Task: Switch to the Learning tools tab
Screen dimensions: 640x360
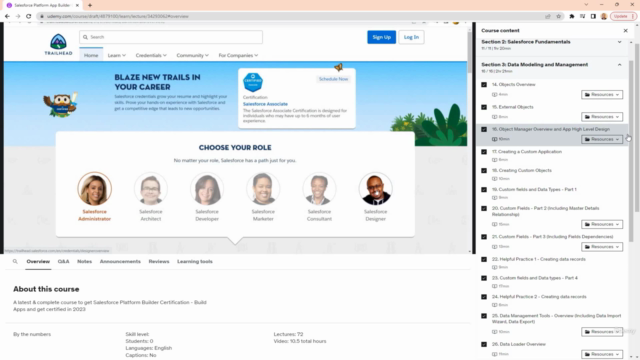Action: point(195,262)
